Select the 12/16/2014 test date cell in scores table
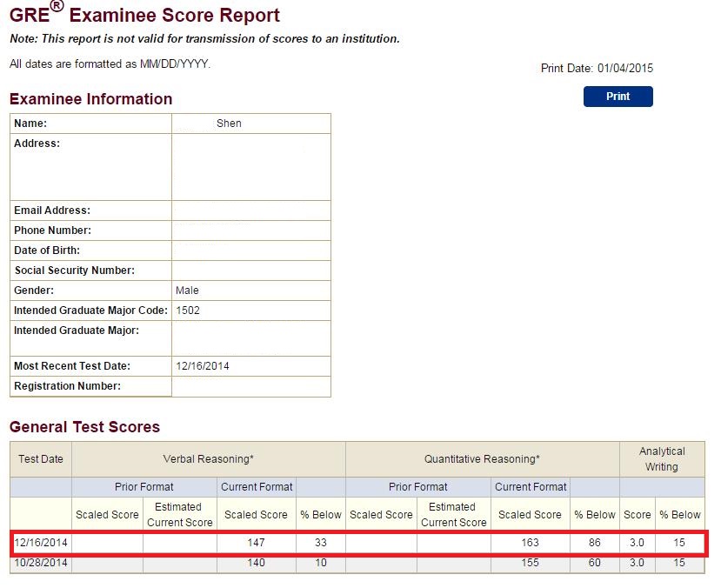The image size is (721, 588). click(x=41, y=543)
